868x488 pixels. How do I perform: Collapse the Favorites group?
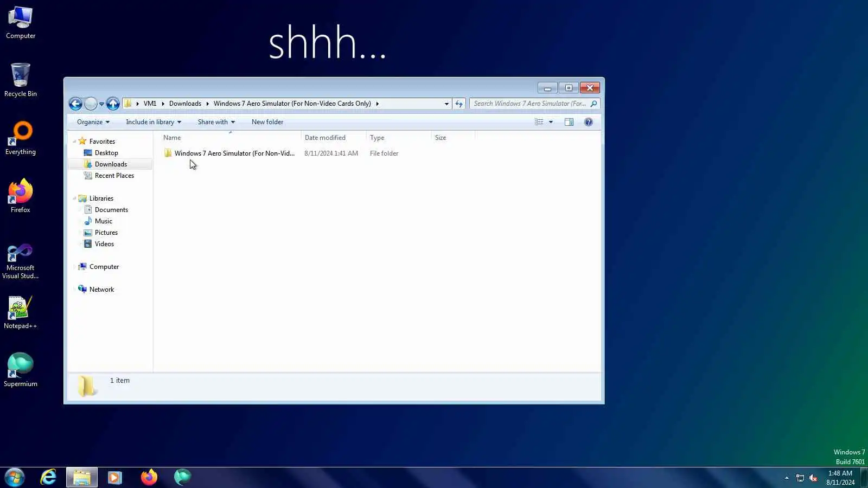(74, 142)
